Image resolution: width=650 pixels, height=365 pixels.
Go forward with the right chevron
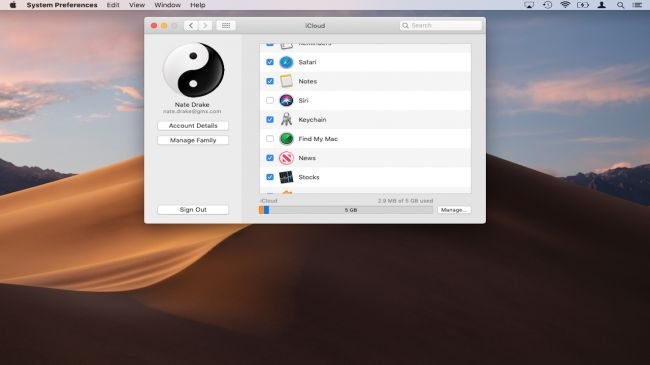point(205,25)
